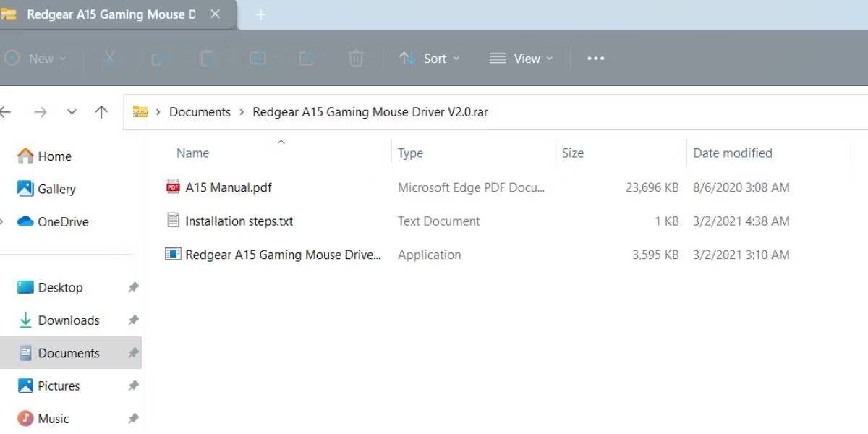Expand the View dropdown menu

(529, 59)
